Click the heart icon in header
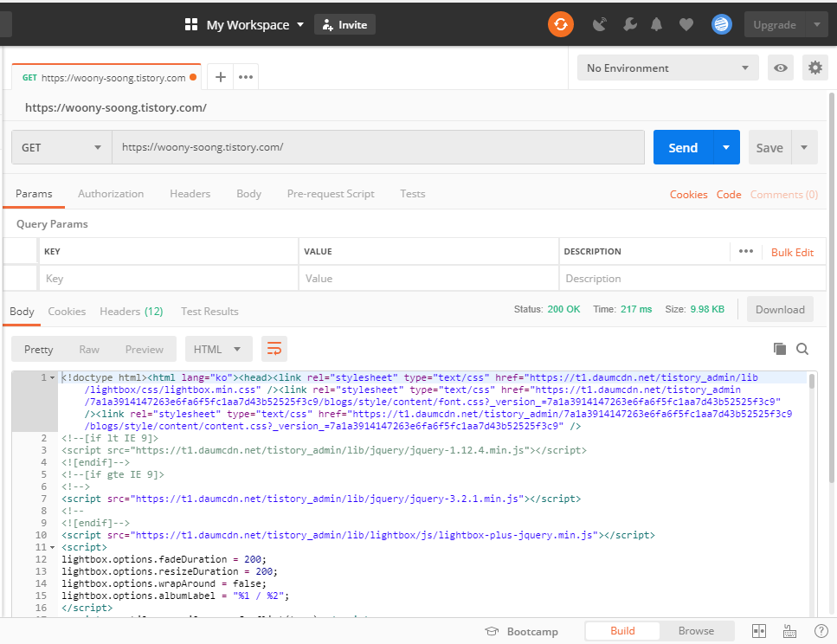 tap(686, 24)
